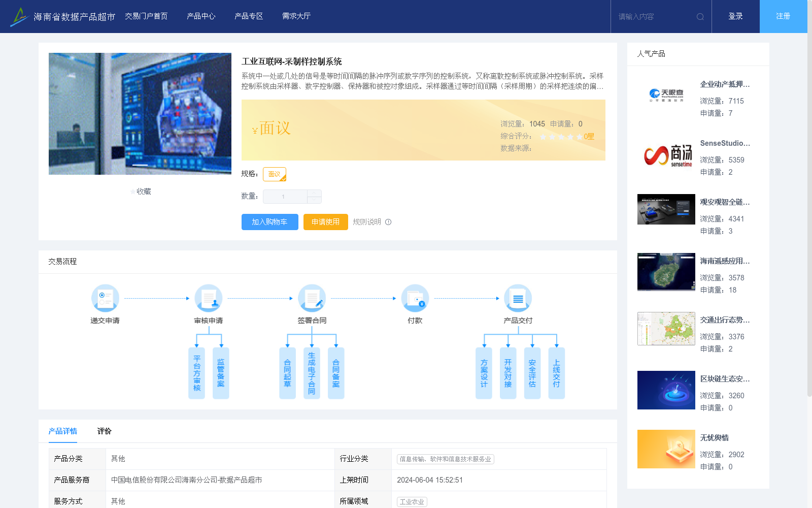The width and height of the screenshot is (812, 508).
Task: Open the 产品专区 menu
Action: click(x=249, y=16)
